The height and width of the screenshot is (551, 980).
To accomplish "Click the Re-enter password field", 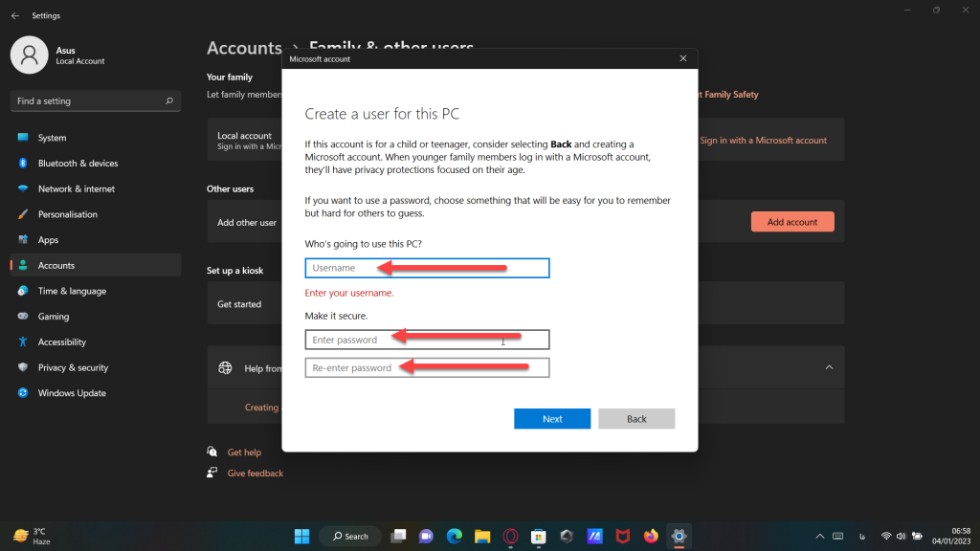I will [427, 368].
